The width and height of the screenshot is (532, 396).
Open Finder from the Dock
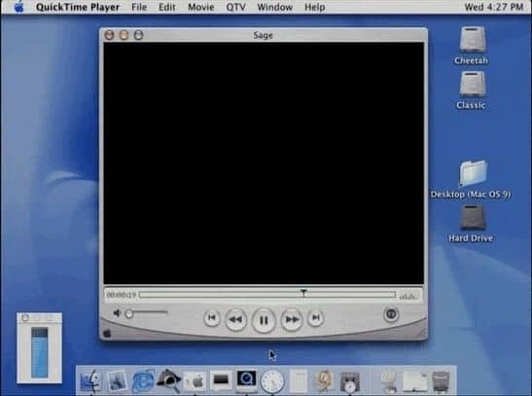[89, 381]
